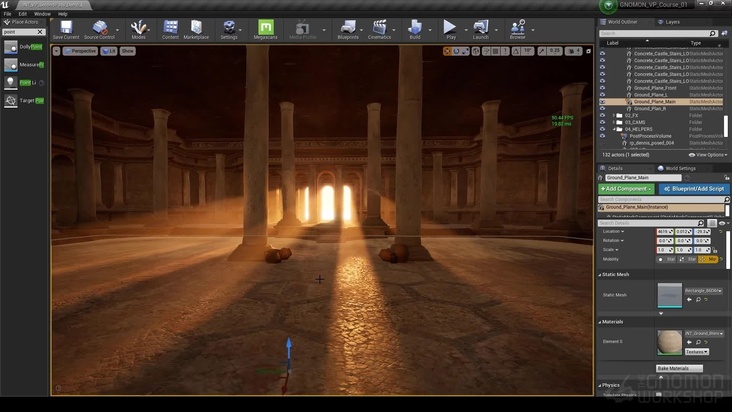Select the Measure Point actor icon
Screen dimensions: 732x412
(x=10, y=65)
